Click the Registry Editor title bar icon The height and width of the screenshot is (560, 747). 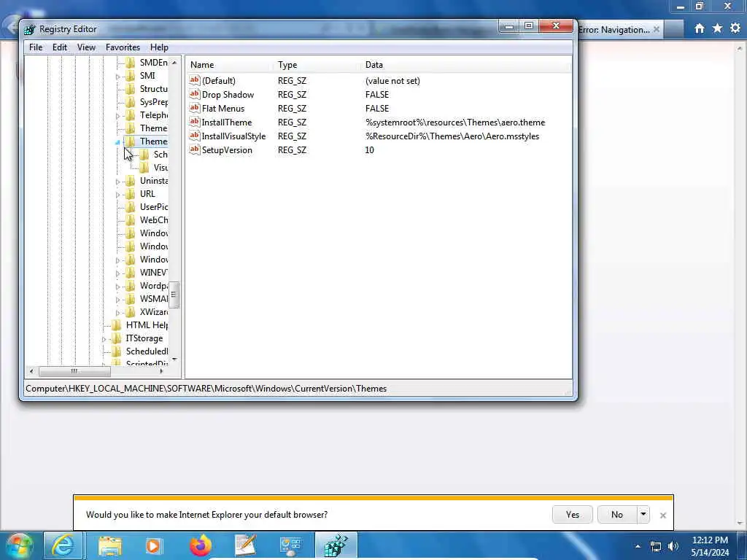(29, 29)
